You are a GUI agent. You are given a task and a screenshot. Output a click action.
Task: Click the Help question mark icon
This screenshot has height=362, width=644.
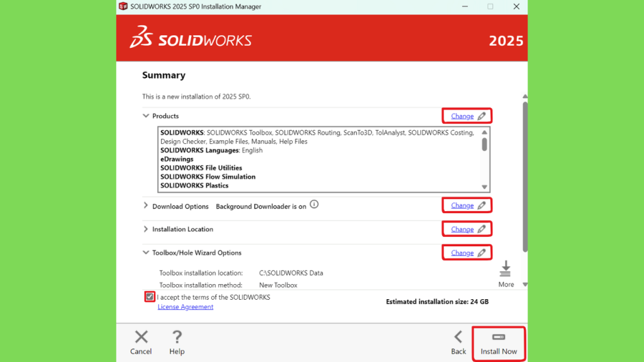177,337
